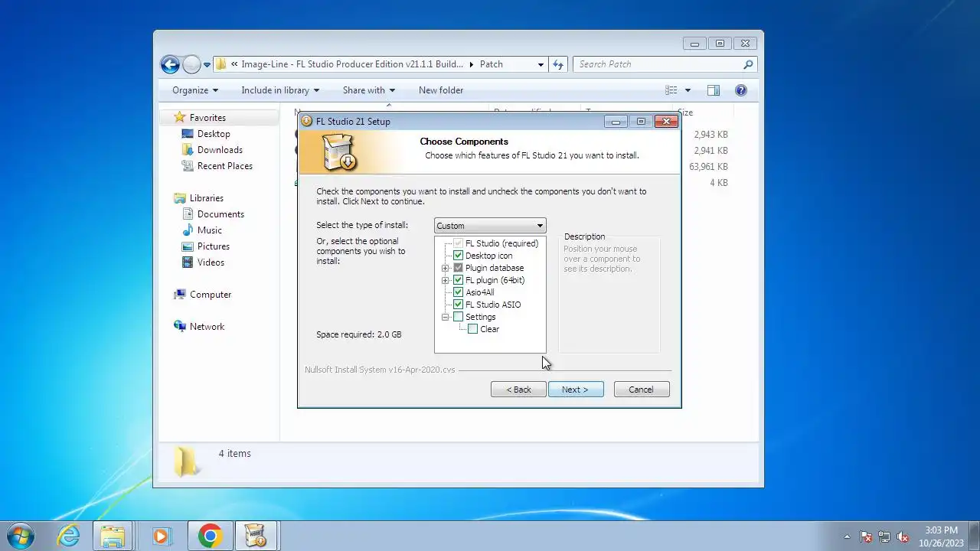Go back with Explorer Back arrow
The height and width of the screenshot is (551, 980).
[170, 65]
